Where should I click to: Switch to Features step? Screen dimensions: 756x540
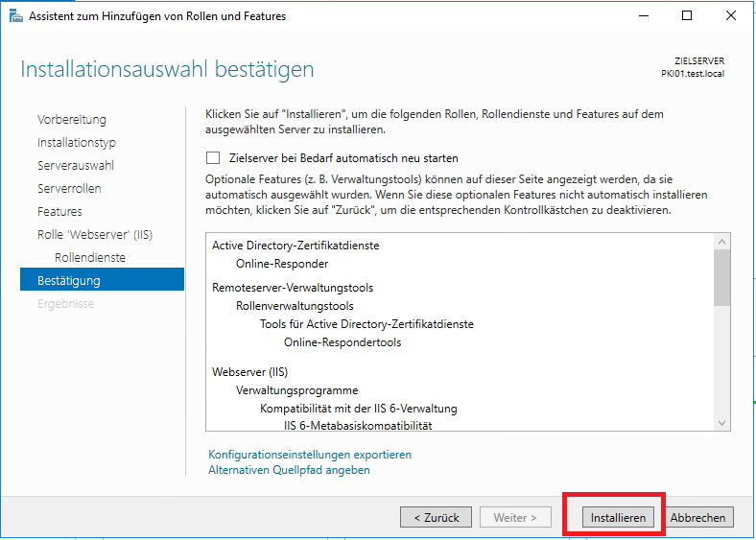click(x=59, y=212)
